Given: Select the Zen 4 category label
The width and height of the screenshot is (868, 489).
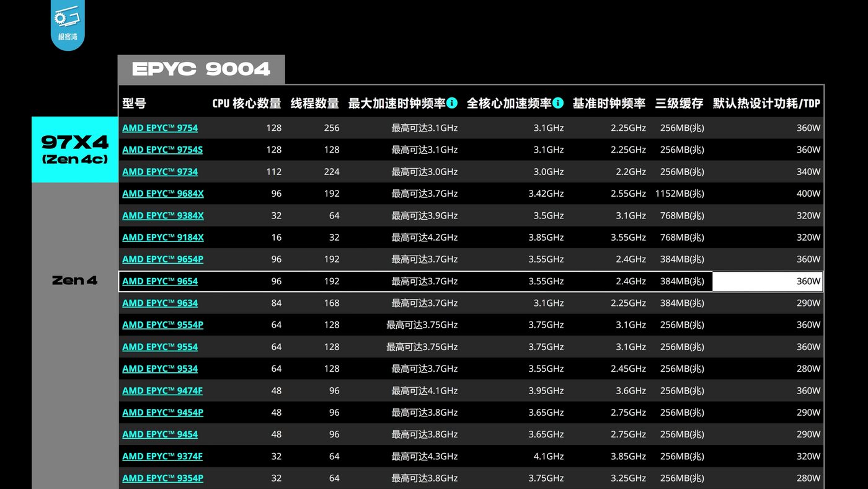Looking at the screenshot, I should 75,280.
